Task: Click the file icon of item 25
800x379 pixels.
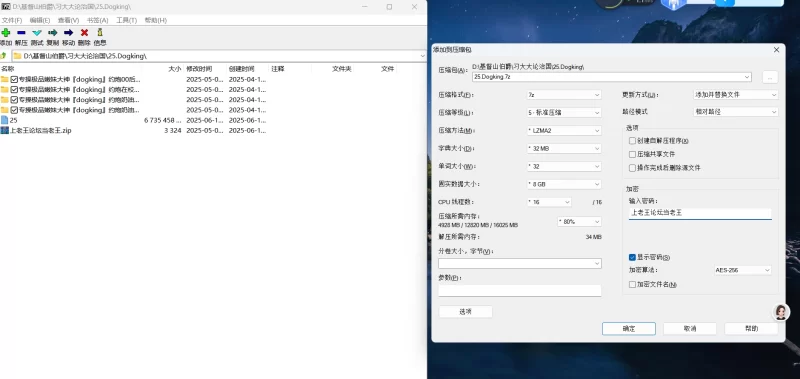Action: coord(5,120)
